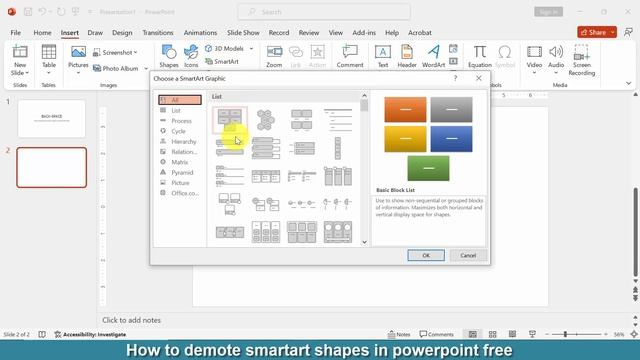
Task: Switch to Slide Sorter view
Action: click(x=493, y=334)
